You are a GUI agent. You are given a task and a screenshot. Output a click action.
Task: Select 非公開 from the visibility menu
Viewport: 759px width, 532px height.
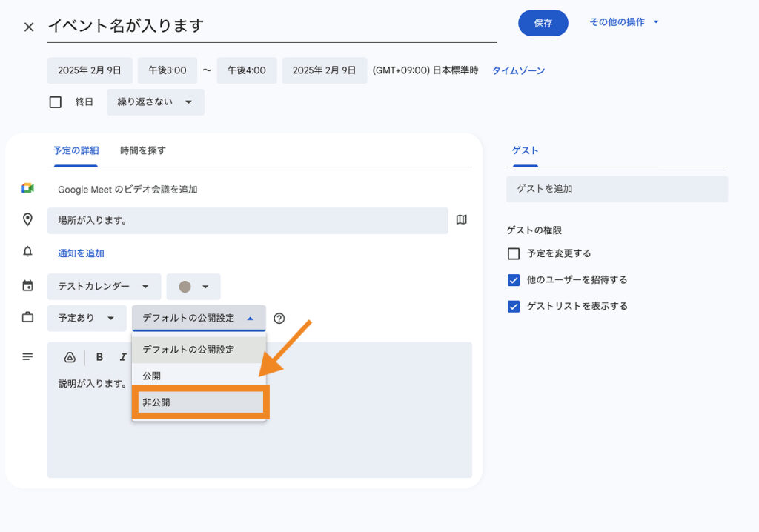(199, 402)
